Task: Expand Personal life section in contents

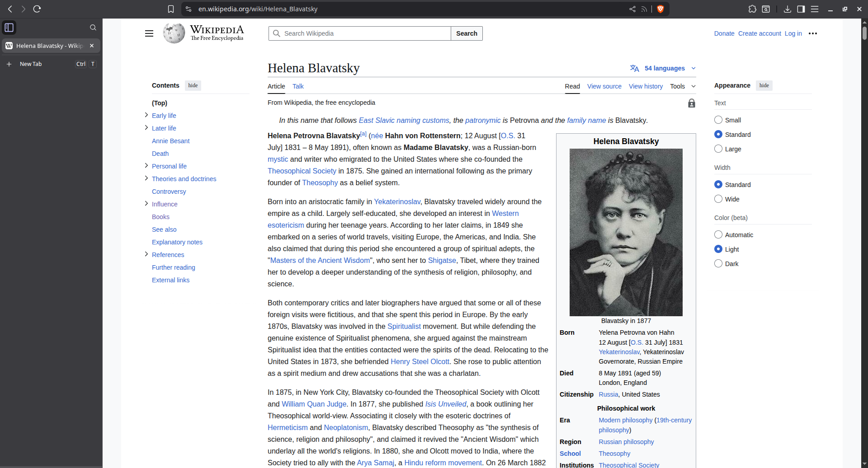Action: click(146, 166)
